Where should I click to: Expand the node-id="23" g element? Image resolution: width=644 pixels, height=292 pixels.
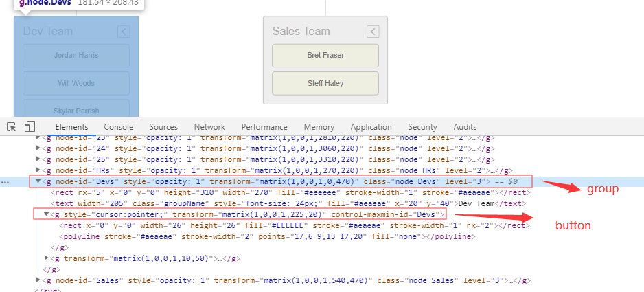tap(38, 137)
